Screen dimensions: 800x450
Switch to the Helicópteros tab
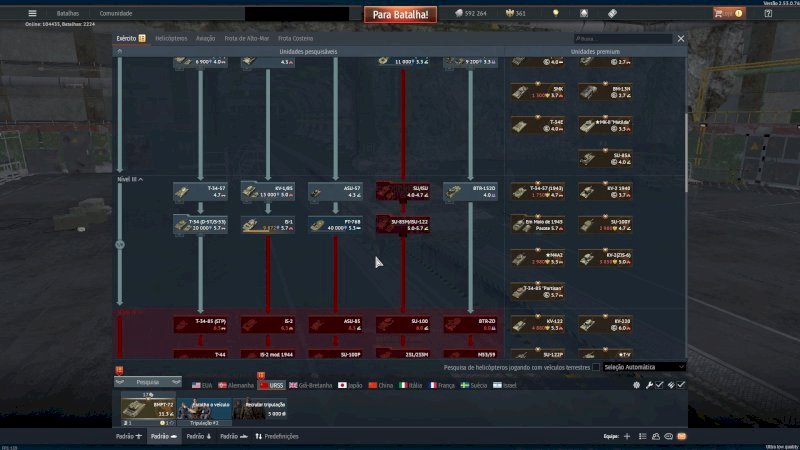(171, 38)
